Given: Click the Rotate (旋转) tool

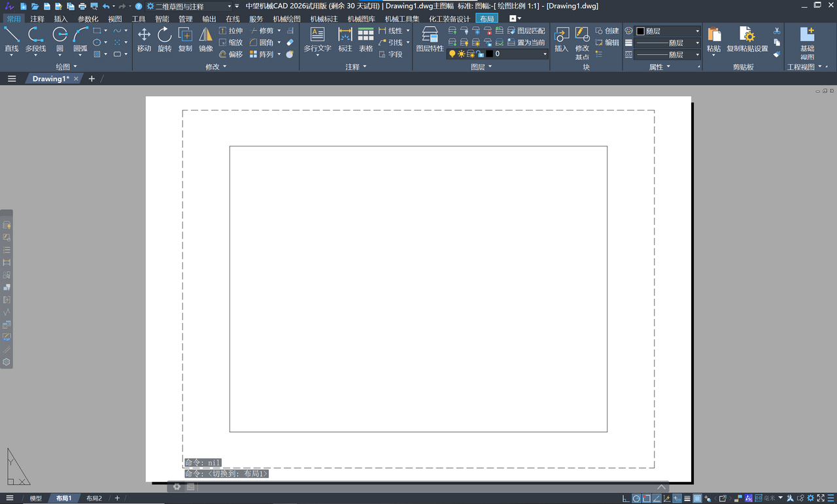Looking at the screenshot, I should tap(164, 39).
